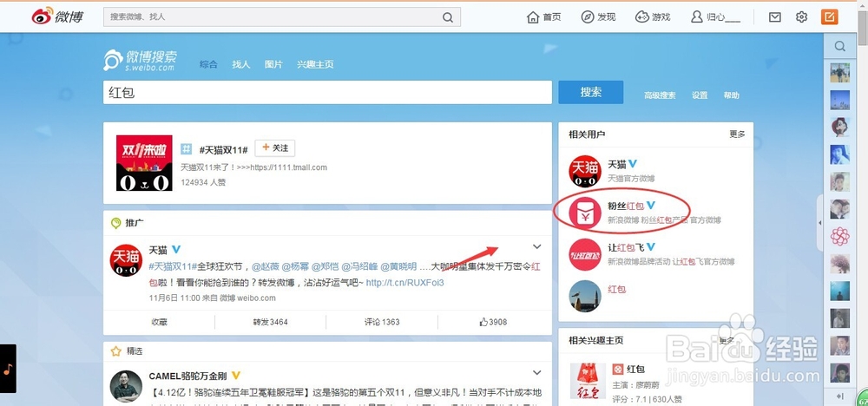Open the 首页 home icon link
Viewport: 868px width, 406px height.
point(533,17)
